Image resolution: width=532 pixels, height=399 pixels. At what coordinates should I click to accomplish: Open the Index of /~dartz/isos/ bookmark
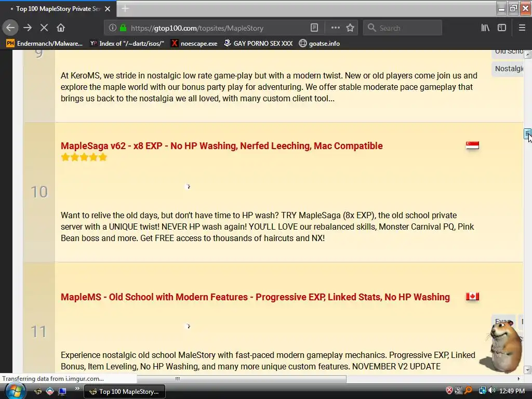tap(127, 44)
